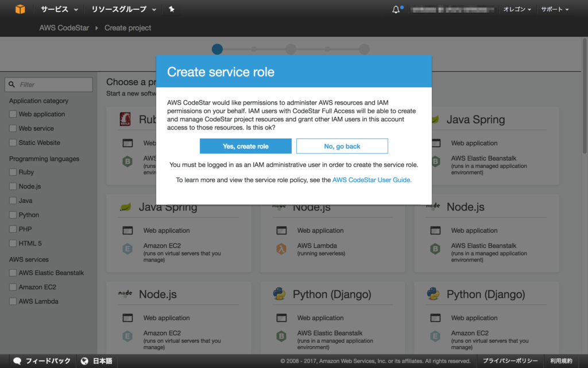Check the Amazon EC2 services checkbox
This screenshot has width=588, height=368.
13,287
